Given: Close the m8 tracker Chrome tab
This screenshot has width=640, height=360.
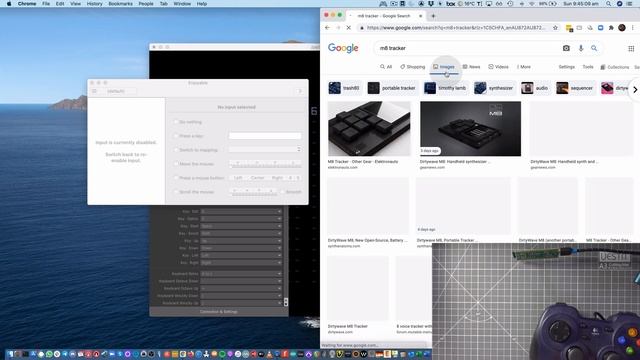Looking at the screenshot, I should point(420,16).
